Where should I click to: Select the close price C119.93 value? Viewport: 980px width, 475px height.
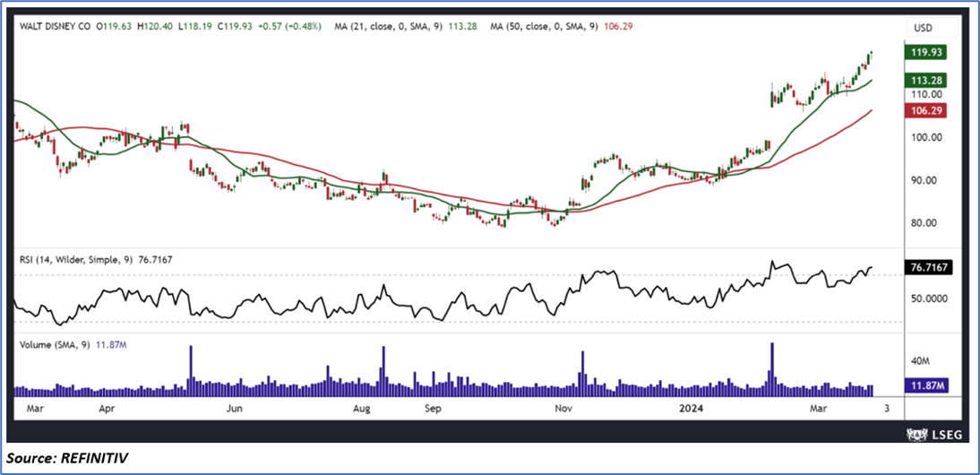[x=234, y=27]
